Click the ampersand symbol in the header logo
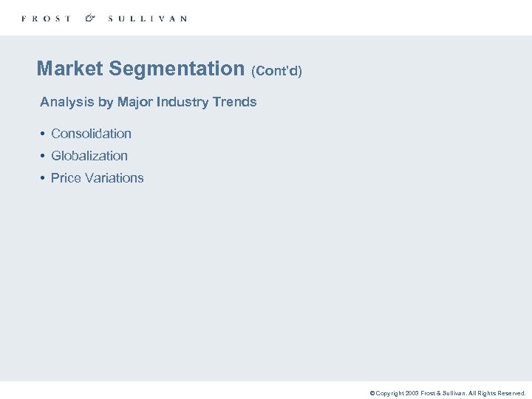Image resolution: width=532 pixels, height=399 pixels. point(90,18)
